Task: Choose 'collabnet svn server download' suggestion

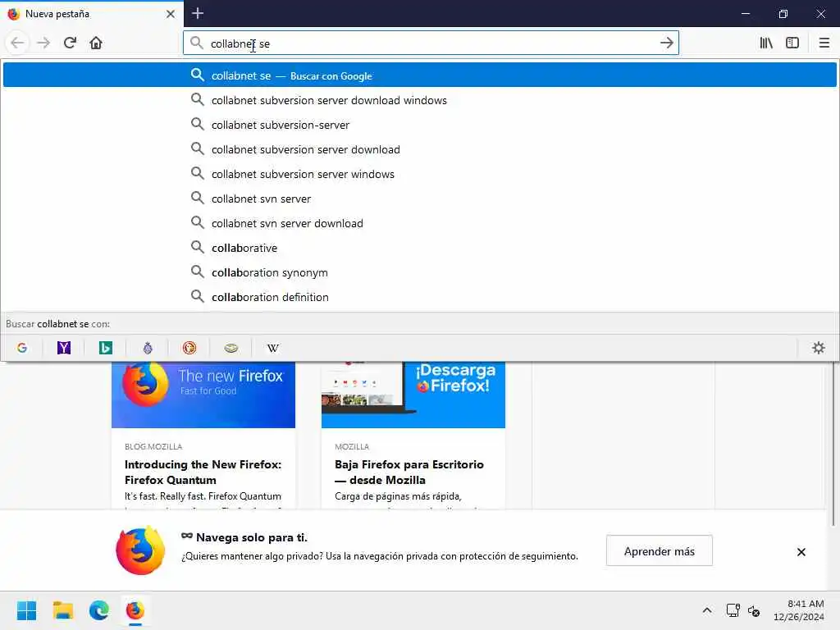Action: point(419,223)
